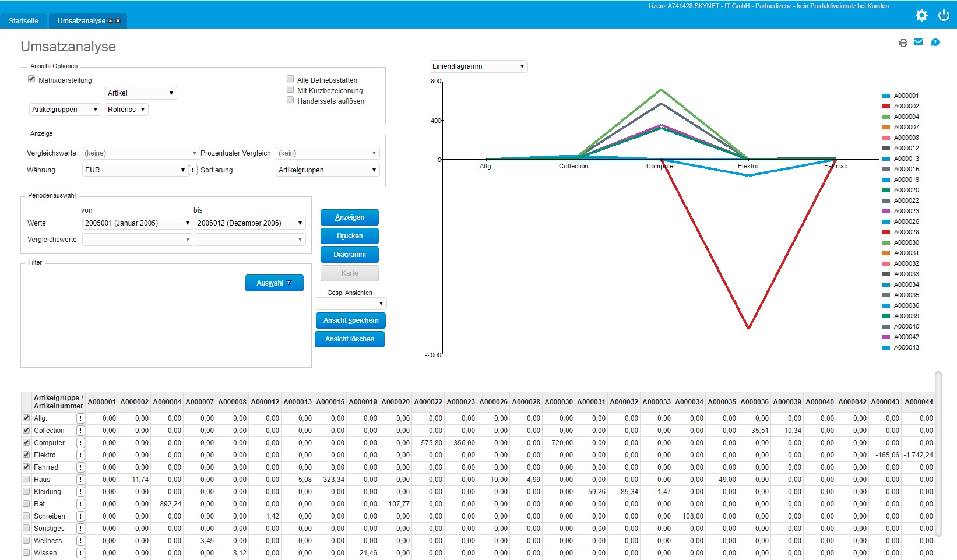957x560 pixels.
Task: Open the info icon for Fahrrad row
Action: pyautogui.click(x=80, y=467)
